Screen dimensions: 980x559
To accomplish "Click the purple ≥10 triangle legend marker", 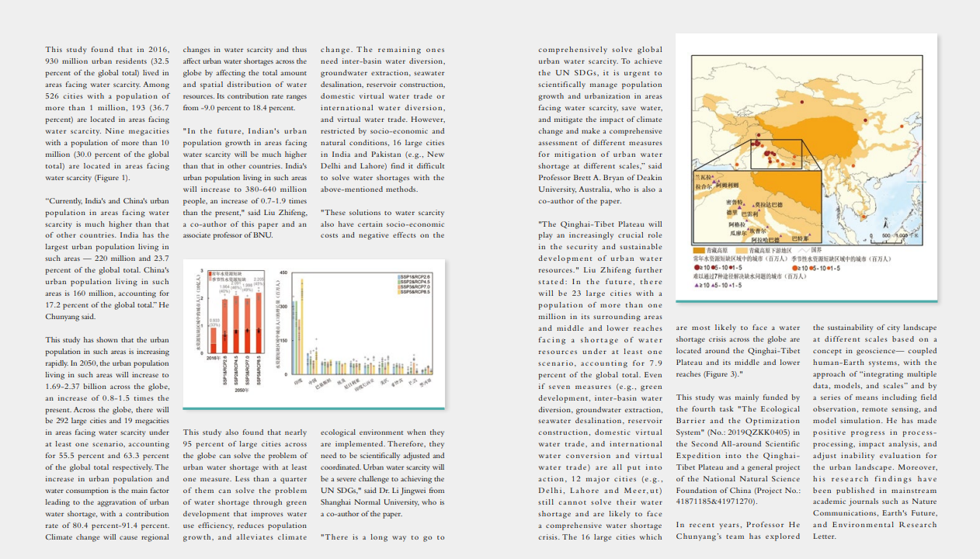I will pos(697,285).
